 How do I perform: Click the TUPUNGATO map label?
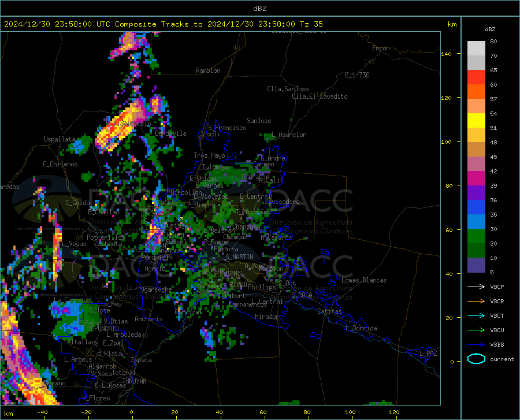pos(103,329)
